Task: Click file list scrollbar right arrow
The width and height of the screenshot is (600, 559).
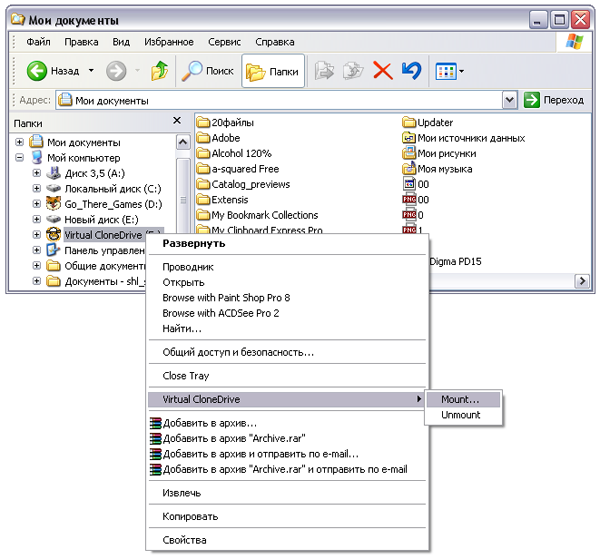Action: tap(582, 281)
